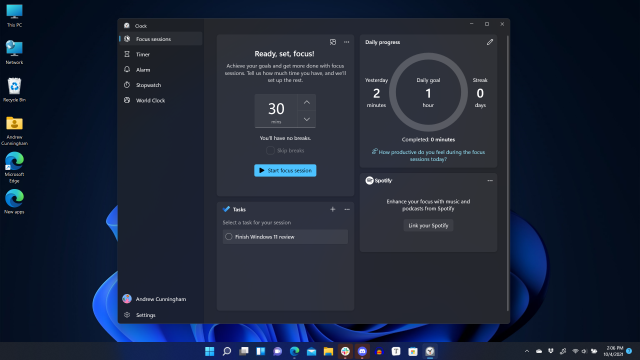Open Discord from taskbar
Image resolution: width=640 pixels, height=360 pixels.
coord(362,351)
